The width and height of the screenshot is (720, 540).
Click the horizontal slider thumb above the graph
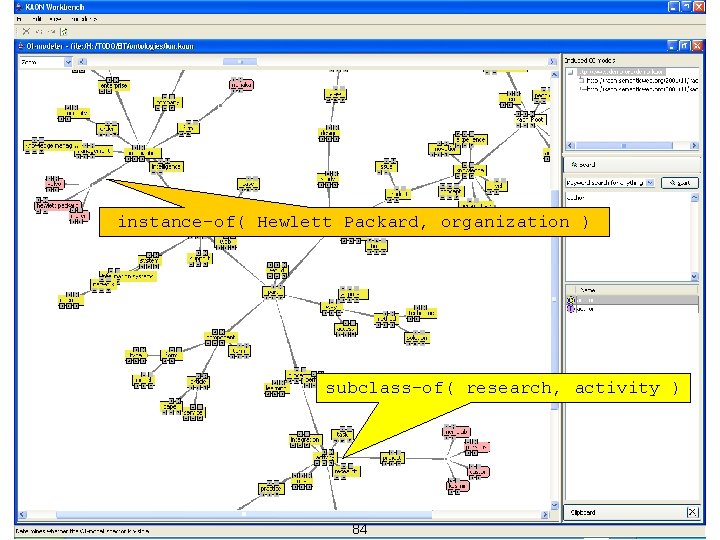point(240,62)
